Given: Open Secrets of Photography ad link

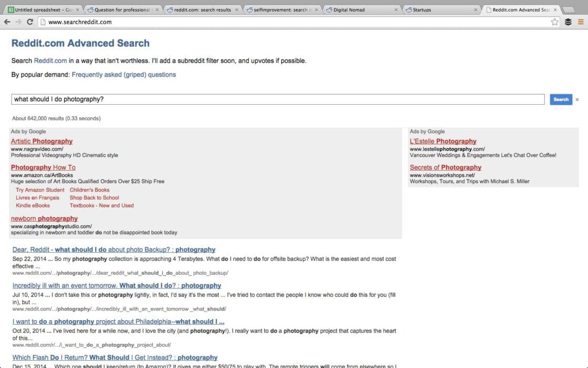Looking at the screenshot, I should [x=445, y=167].
